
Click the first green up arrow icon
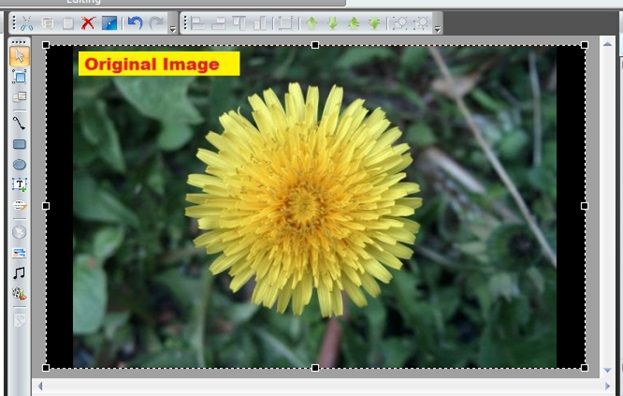pos(312,23)
